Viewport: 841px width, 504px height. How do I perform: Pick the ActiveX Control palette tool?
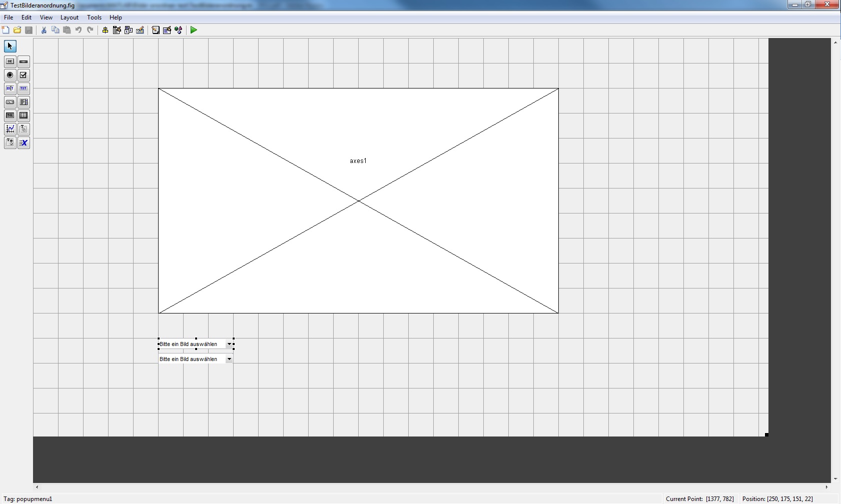tap(24, 142)
